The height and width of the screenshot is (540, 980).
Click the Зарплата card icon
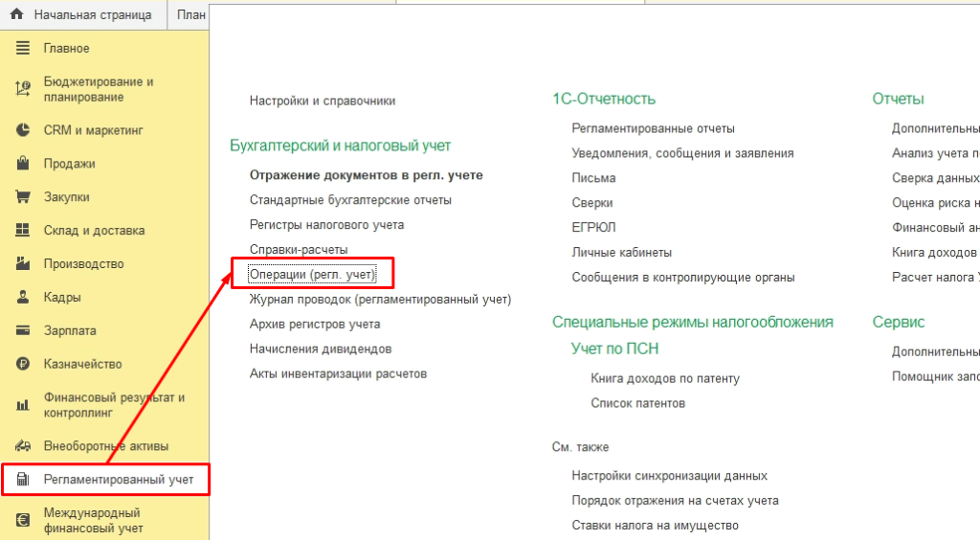pos(23,330)
